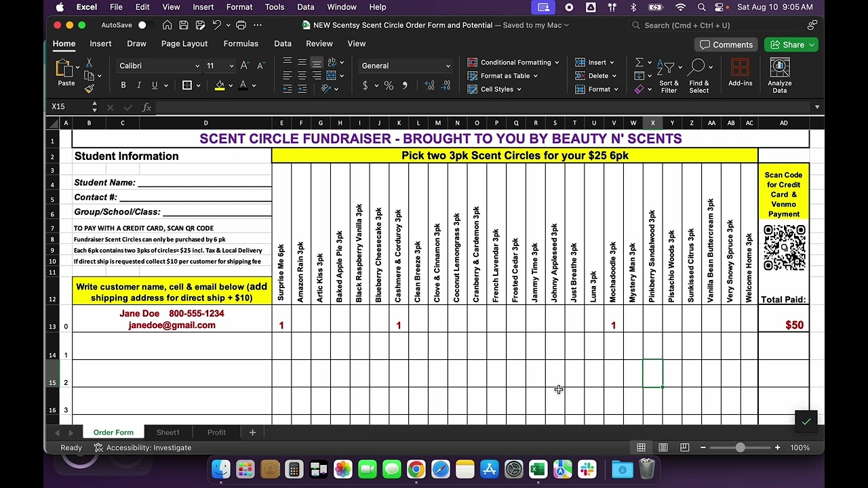Select the Format Painter brush
Image resolution: width=868 pixels, height=488 pixels.
[89, 89]
